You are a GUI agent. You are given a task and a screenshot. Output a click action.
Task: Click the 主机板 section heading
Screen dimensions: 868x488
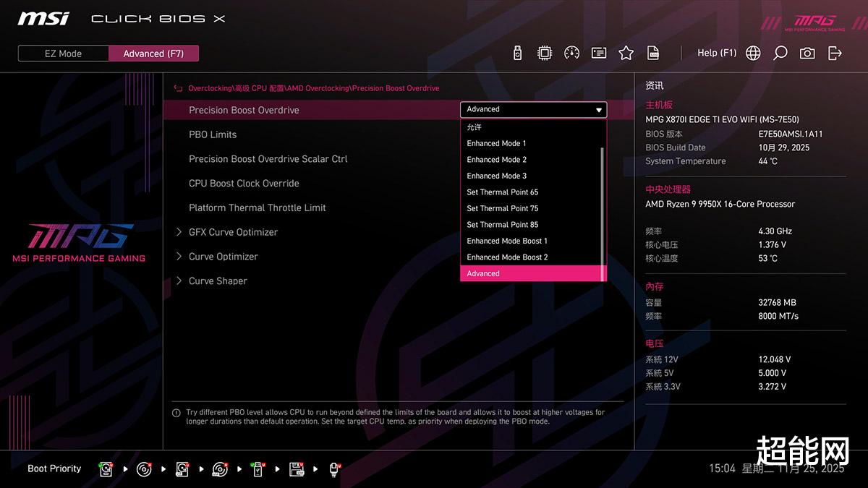pyautogui.click(x=659, y=106)
